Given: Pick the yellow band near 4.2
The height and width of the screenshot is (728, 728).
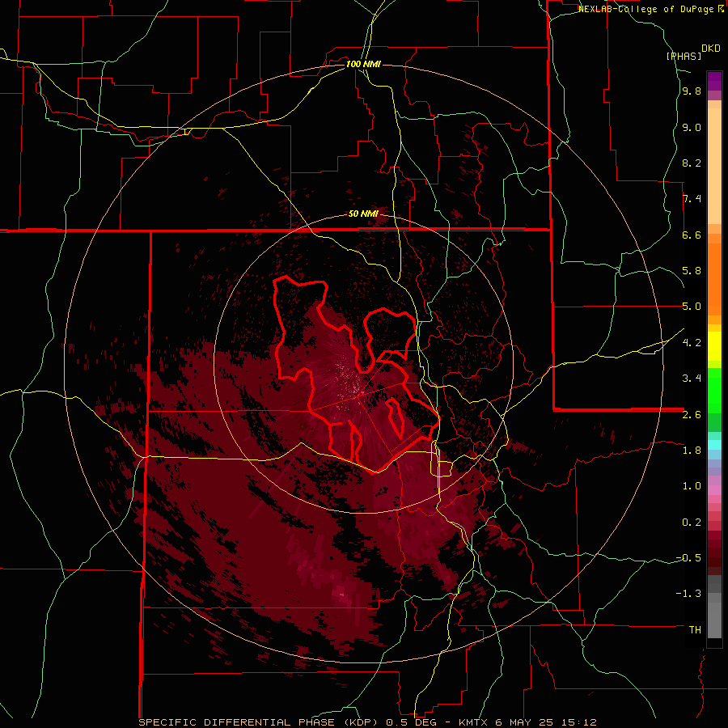Looking at the screenshot, I should coord(714,346).
